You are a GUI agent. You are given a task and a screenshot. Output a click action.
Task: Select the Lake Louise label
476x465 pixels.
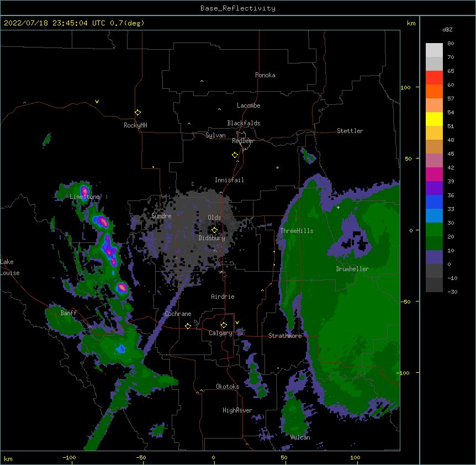click(10, 267)
